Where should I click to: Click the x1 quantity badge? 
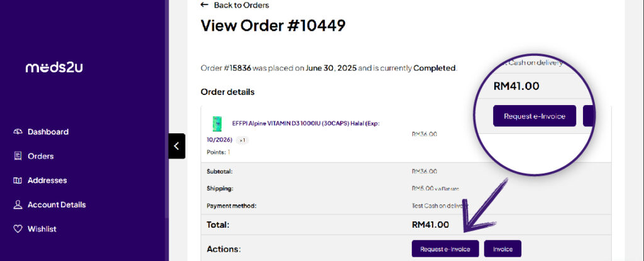[x=242, y=140]
